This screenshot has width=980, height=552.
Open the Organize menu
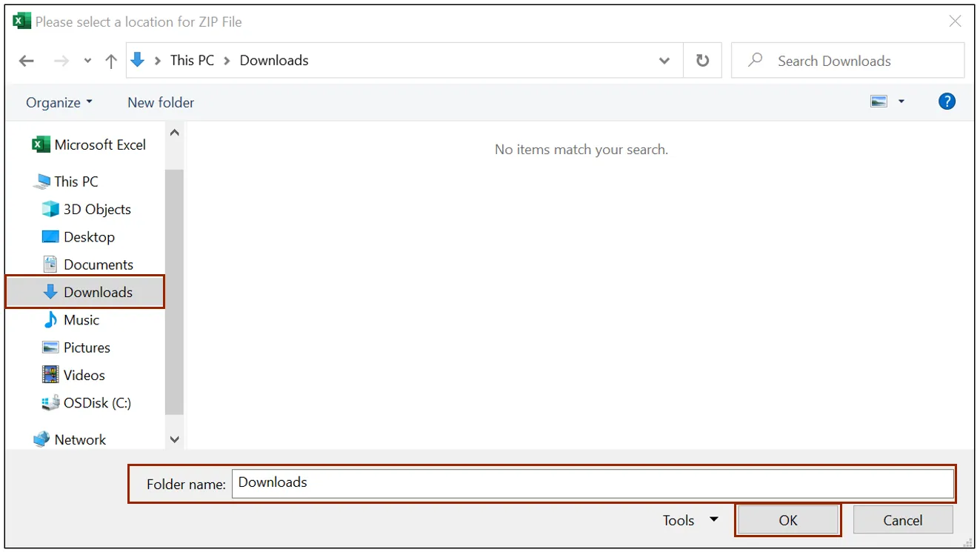[x=59, y=102]
